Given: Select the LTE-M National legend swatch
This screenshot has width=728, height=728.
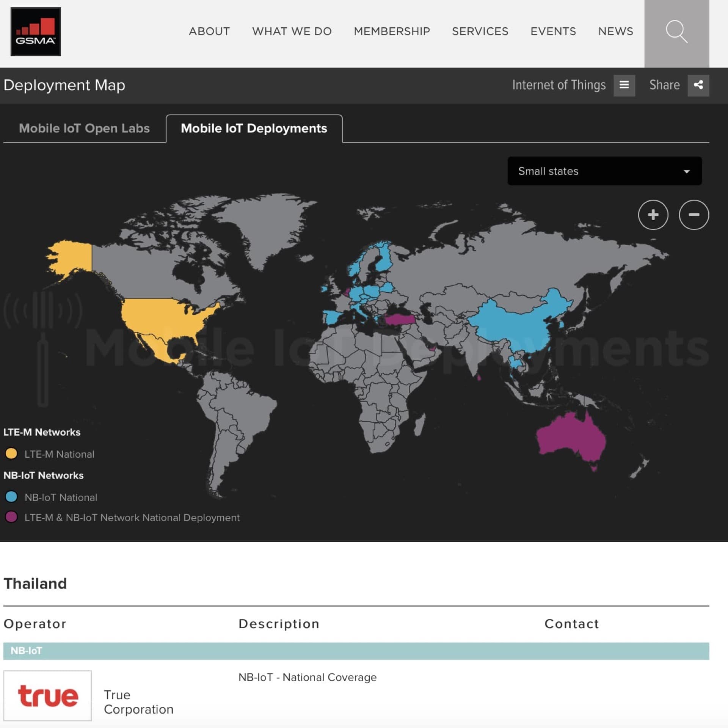Looking at the screenshot, I should click(12, 454).
